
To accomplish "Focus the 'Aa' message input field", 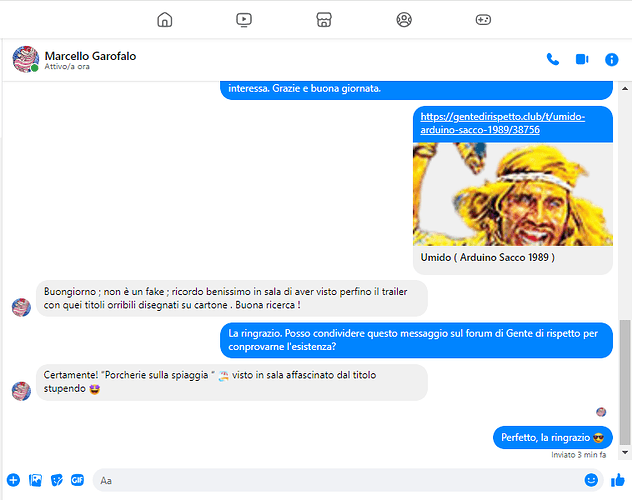I will (x=337, y=480).
